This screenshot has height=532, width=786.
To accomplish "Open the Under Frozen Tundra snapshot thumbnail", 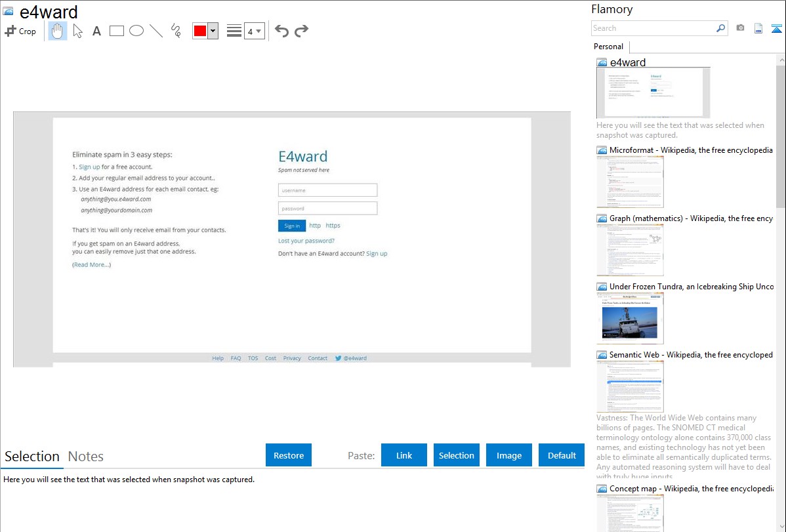I will (x=630, y=318).
